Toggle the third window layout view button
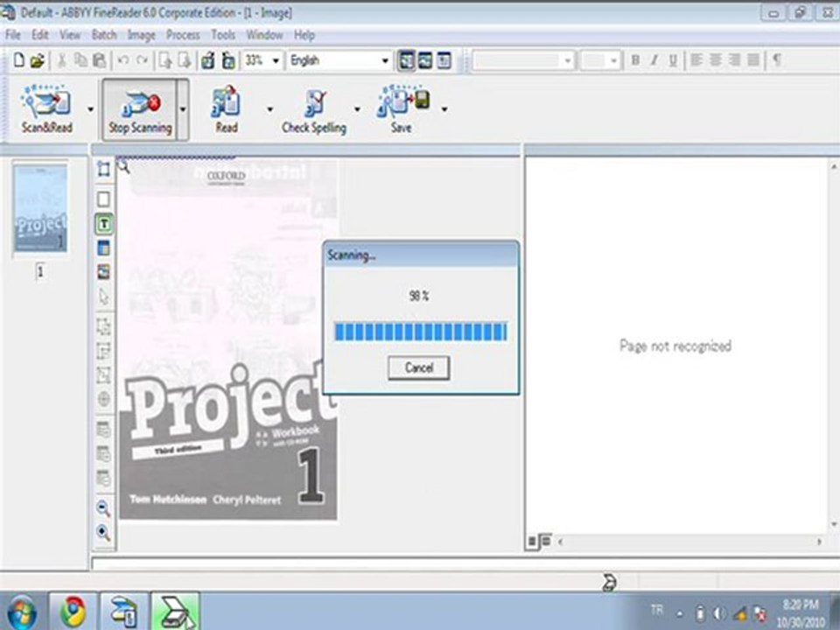Screen dimensions: 840x630 pos(444,60)
